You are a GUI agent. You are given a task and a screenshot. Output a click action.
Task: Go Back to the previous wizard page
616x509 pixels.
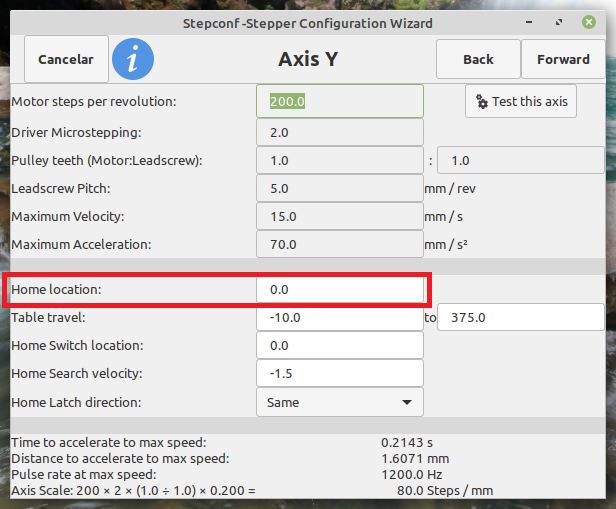[x=478, y=60]
